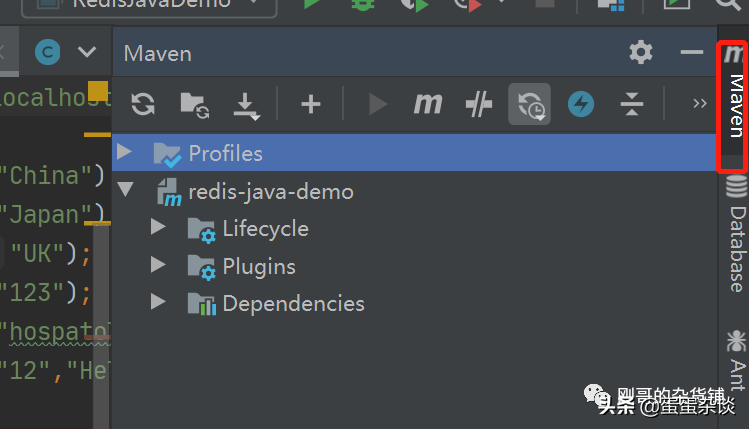Click the "UK" string in editor
Screen dimensions: 749x429
tap(37, 253)
